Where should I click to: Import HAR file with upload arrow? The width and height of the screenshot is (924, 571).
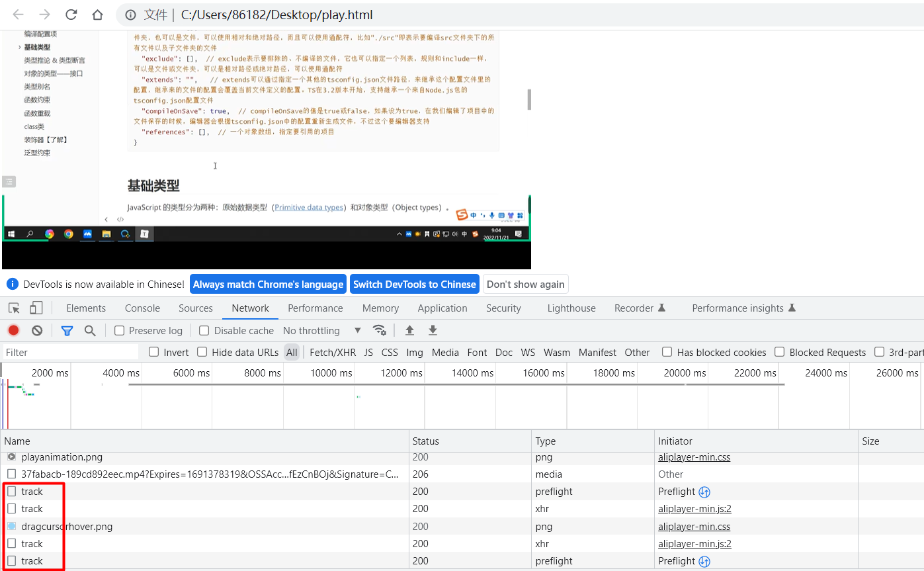(x=409, y=330)
